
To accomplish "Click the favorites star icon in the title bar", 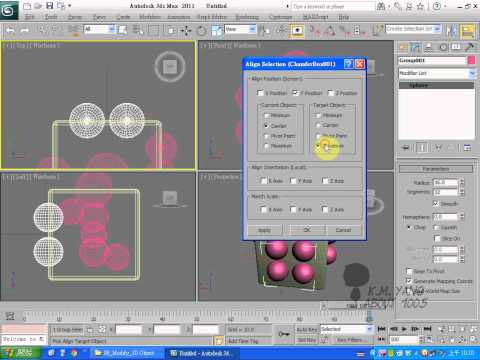I will [x=420, y=6].
